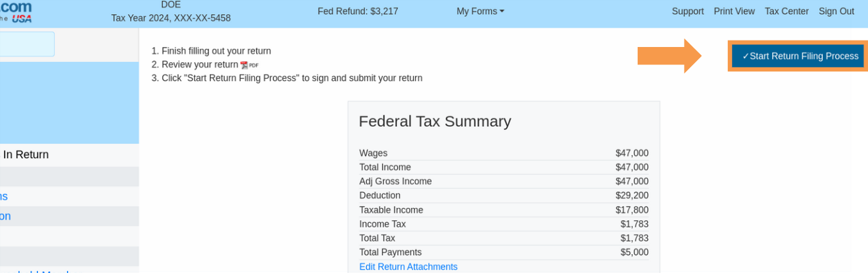The height and width of the screenshot is (273, 868).
Task: Click the light blue sidebar input box
Action: 27,44
